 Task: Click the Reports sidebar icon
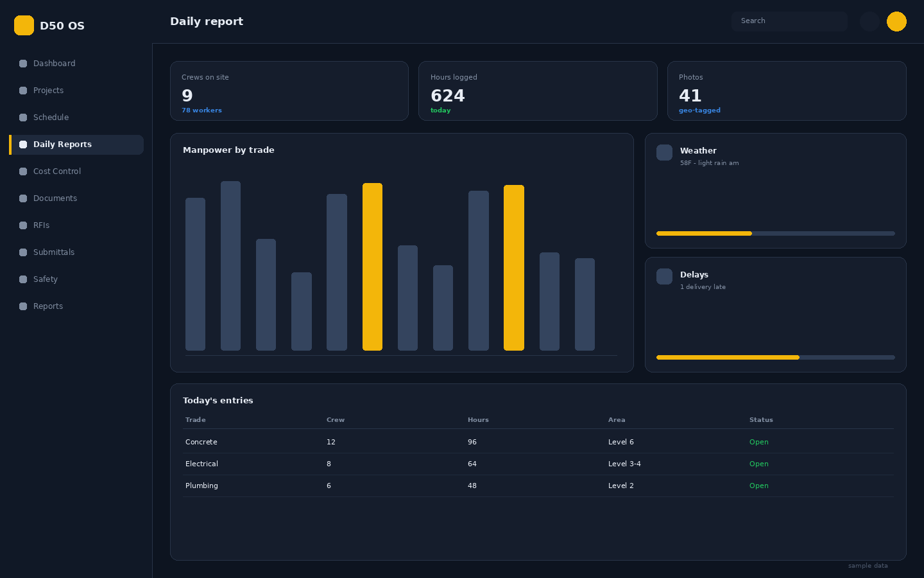[x=23, y=306]
